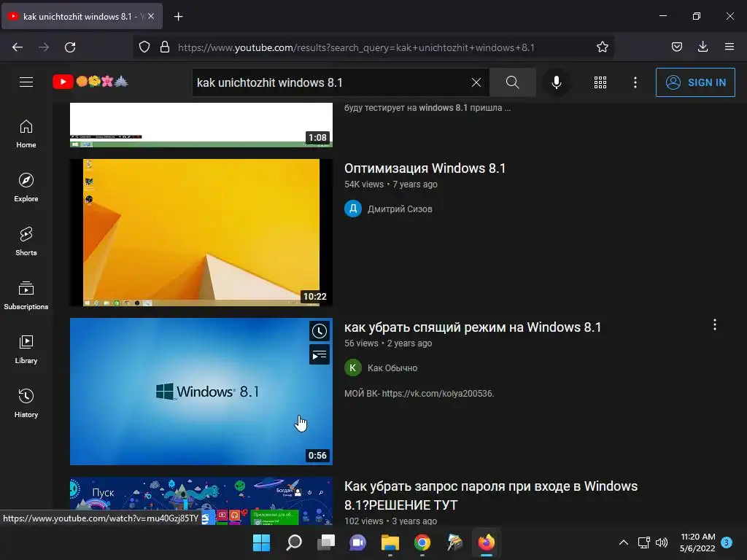Open History in sidebar
The height and width of the screenshot is (560, 747).
26,403
